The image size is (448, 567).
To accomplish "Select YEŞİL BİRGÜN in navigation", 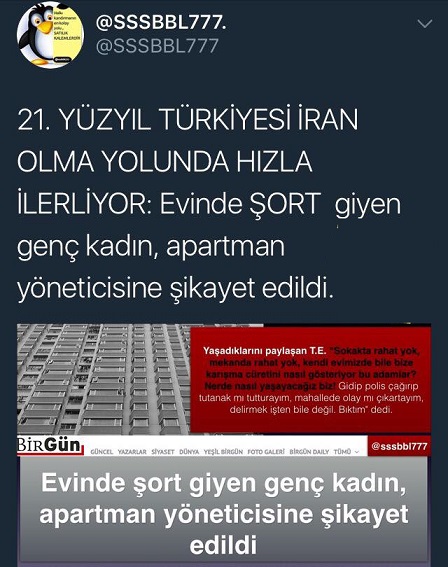I will pos(223,452).
